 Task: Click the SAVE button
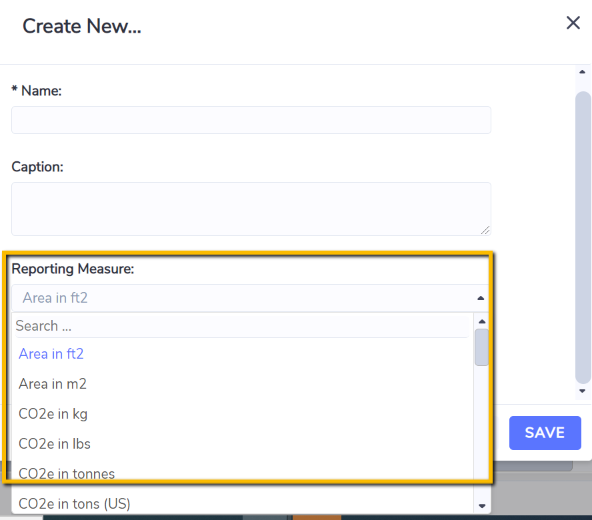[544, 433]
